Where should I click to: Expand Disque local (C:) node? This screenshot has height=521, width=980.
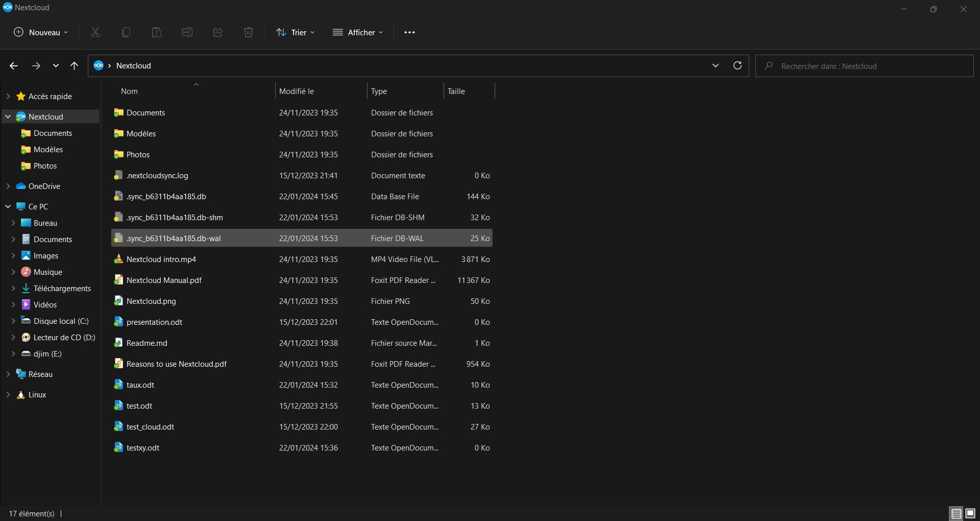(x=13, y=321)
